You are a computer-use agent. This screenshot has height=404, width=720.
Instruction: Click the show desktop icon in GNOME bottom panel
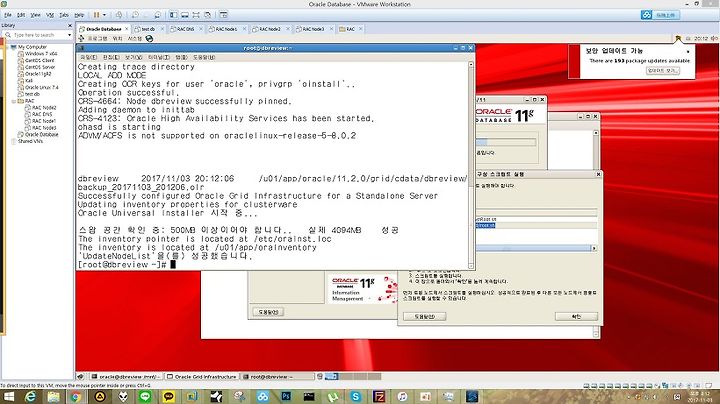pyautogui.click(x=80, y=376)
